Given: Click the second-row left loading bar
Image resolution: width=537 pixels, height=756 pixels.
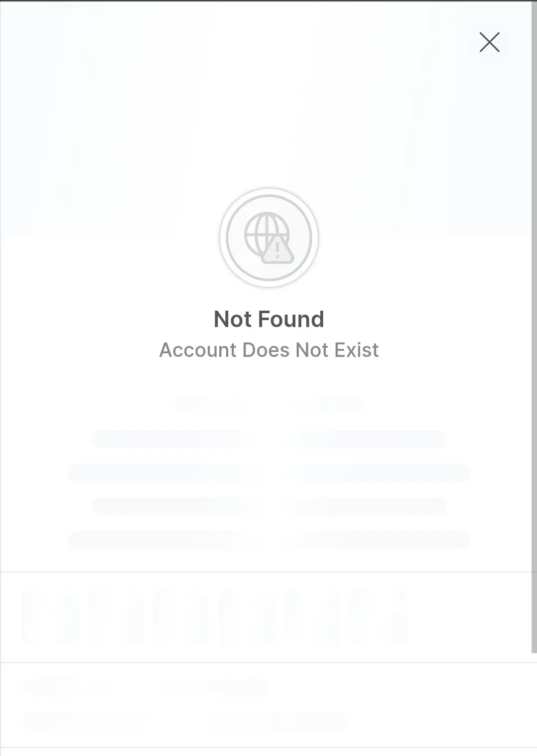Looking at the screenshot, I should (156, 473).
